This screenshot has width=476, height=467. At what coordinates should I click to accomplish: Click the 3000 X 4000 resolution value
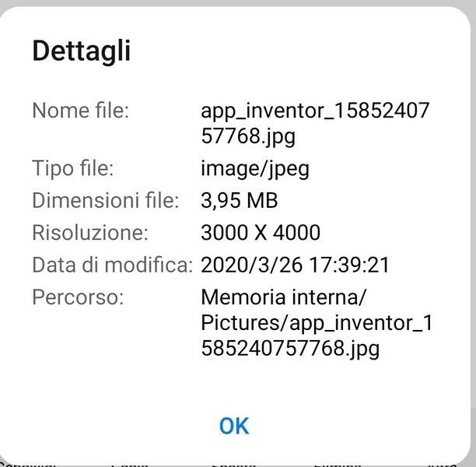pyautogui.click(x=261, y=232)
